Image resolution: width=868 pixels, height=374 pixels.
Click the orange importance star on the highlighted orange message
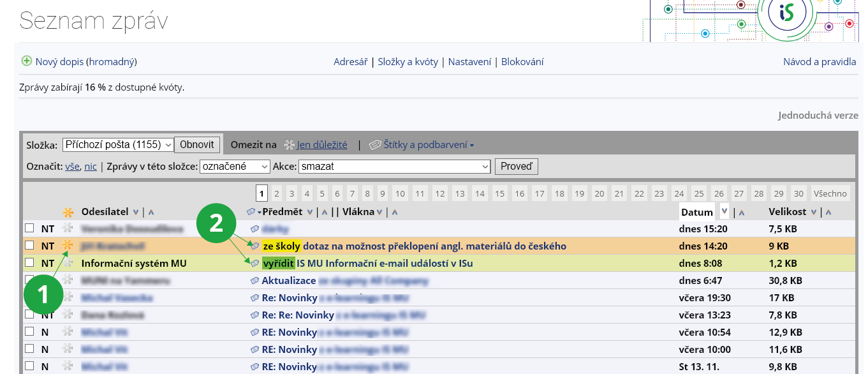68,245
